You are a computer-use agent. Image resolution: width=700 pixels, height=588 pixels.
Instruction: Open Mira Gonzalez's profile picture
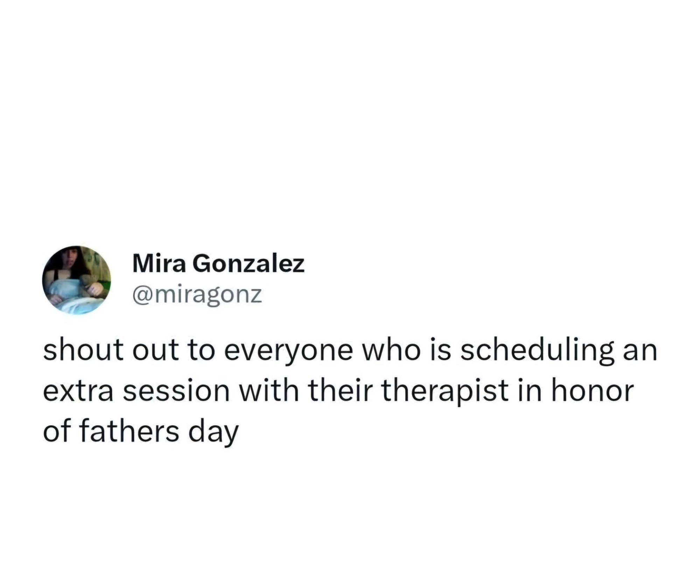(x=77, y=280)
